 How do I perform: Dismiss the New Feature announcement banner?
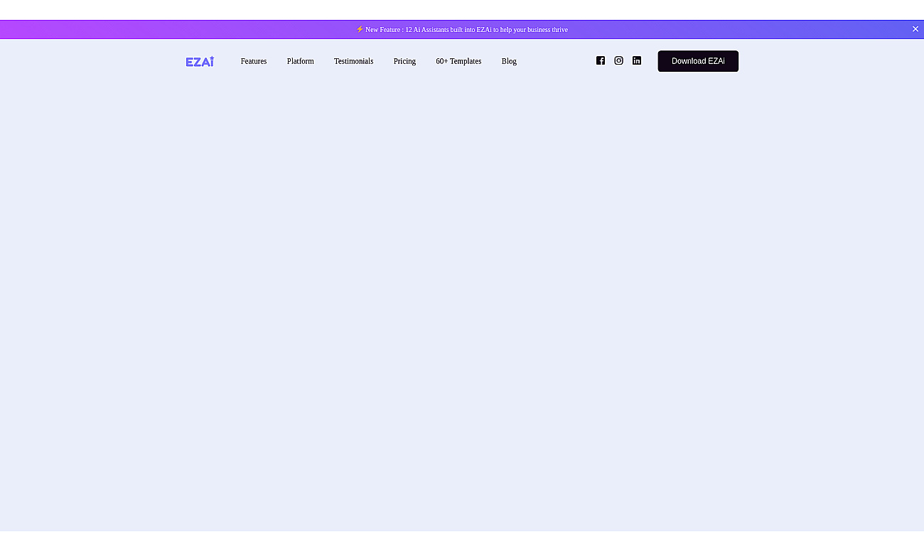[x=915, y=29]
